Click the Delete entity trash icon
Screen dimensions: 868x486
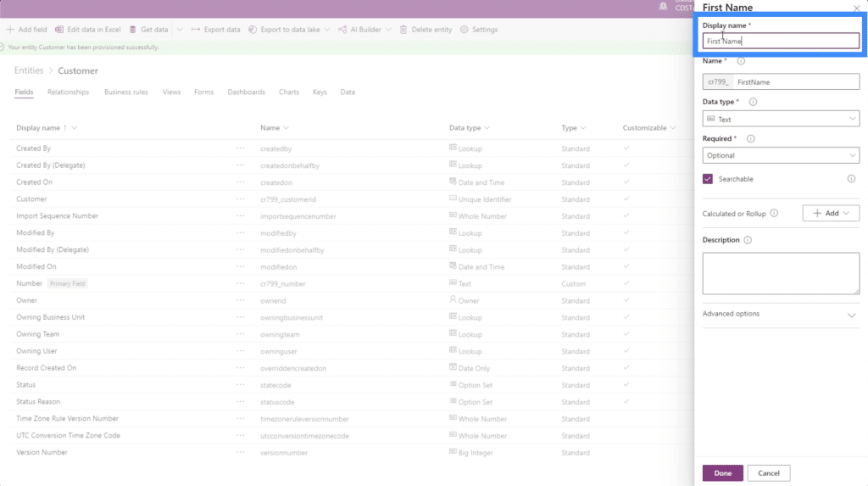coord(403,30)
